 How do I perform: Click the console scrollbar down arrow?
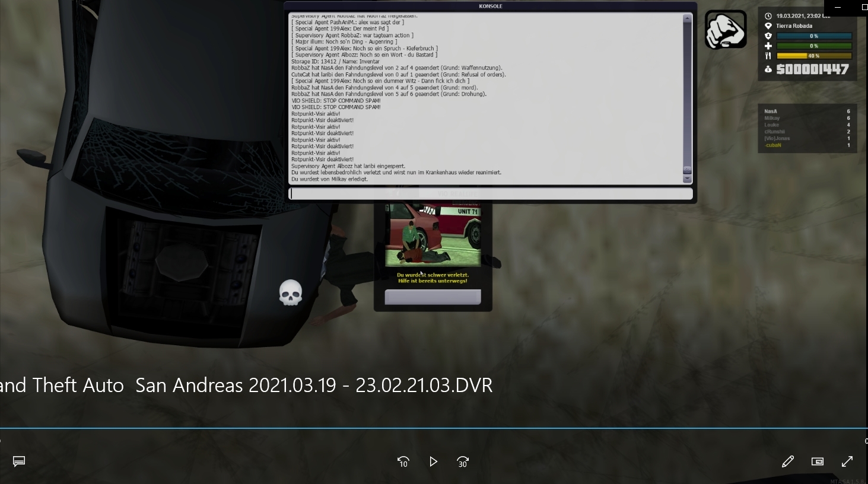[687, 179]
